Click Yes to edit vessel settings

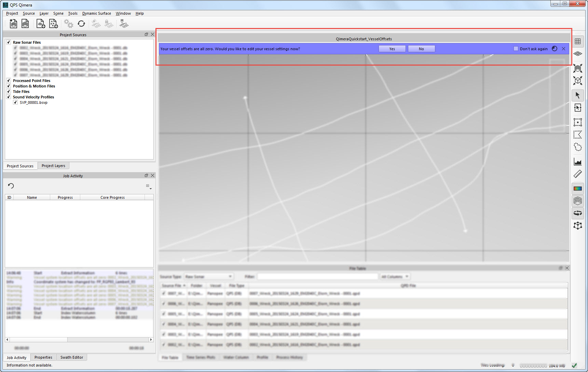392,49
